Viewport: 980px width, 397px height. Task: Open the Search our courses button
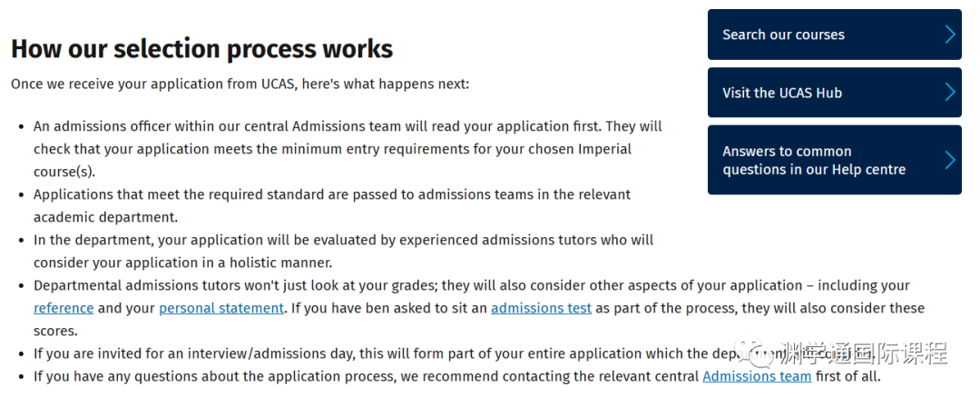(835, 35)
